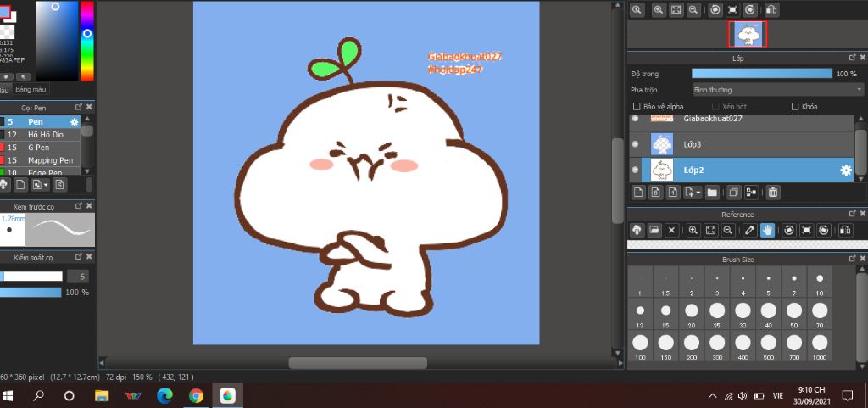Merge layer down with the merge icon
Screen dimensions: 868x408
(751, 192)
